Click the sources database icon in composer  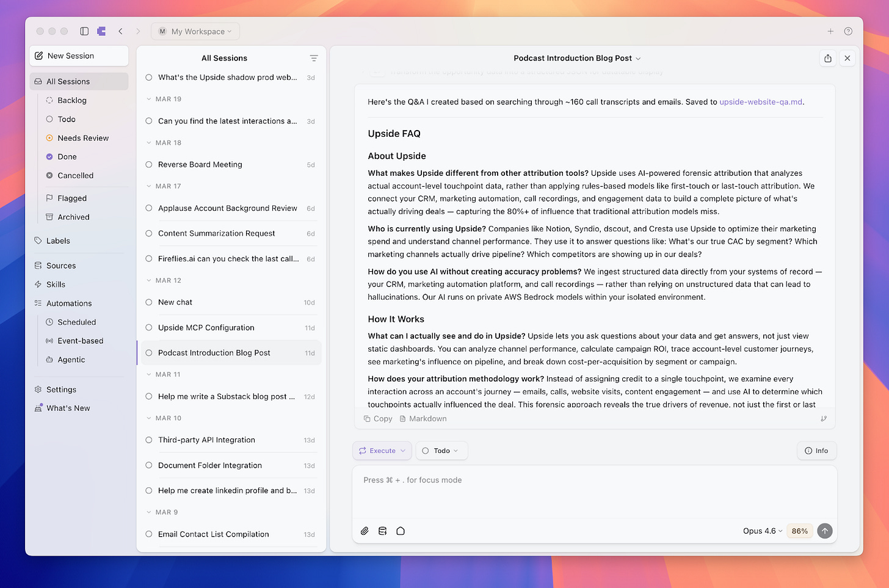point(383,531)
